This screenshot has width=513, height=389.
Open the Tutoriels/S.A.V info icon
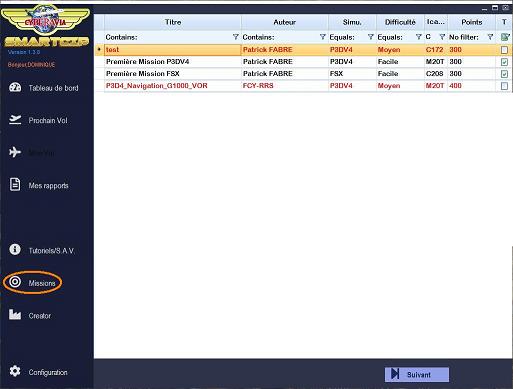click(x=15, y=250)
